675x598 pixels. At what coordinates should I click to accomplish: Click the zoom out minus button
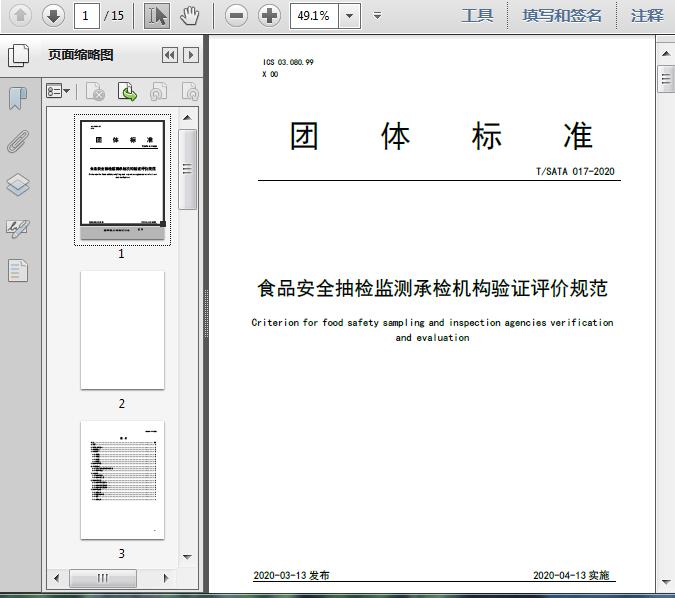tap(236, 15)
